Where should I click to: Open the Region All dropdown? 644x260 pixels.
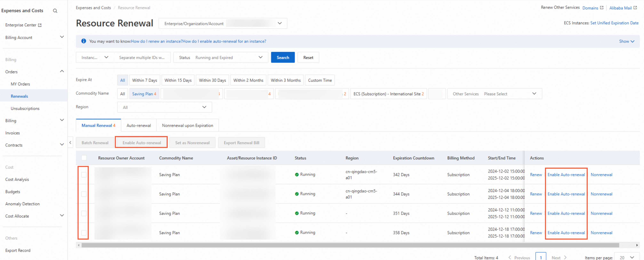[x=164, y=107]
